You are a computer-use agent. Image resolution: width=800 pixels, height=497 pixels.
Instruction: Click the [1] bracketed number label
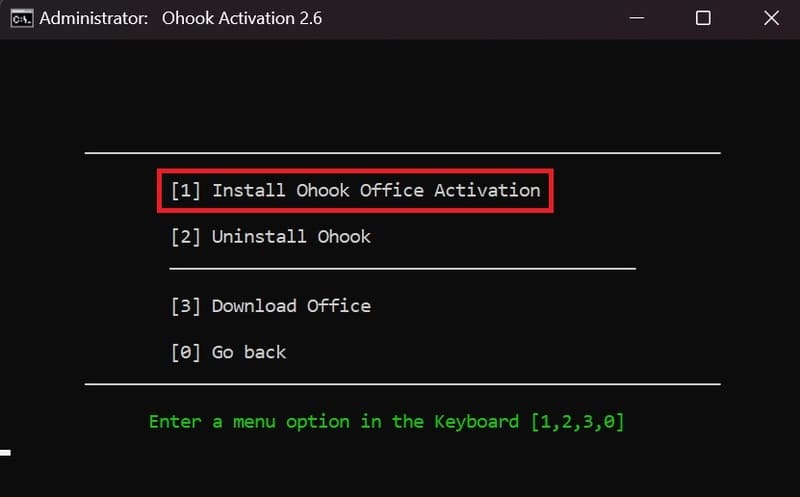click(x=186, y=191)
